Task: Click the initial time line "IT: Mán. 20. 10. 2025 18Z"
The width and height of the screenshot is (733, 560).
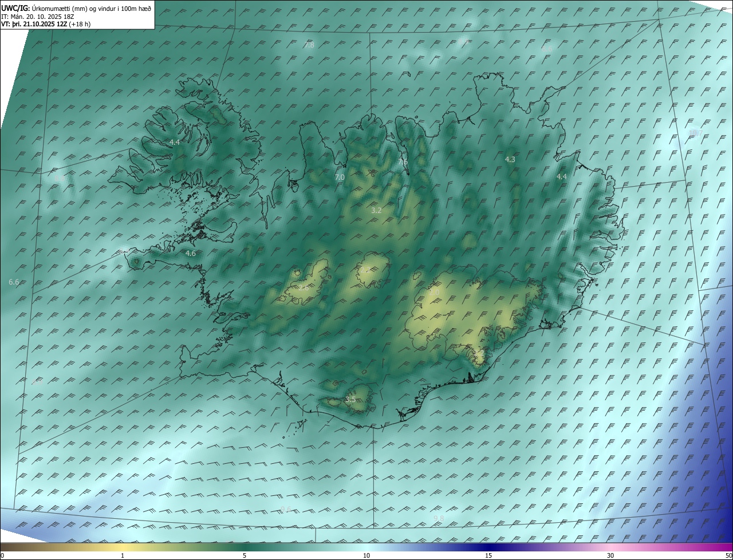Action: click(x=38, y=17)
